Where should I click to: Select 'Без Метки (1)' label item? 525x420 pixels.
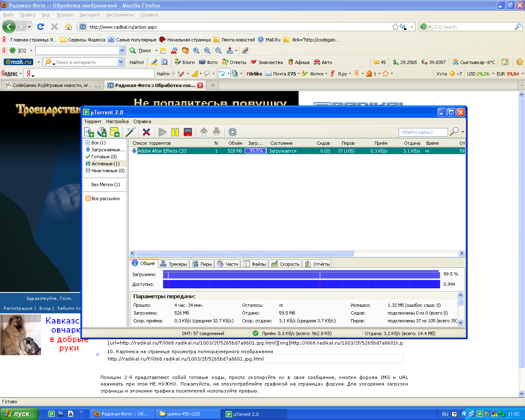[106, 185]
